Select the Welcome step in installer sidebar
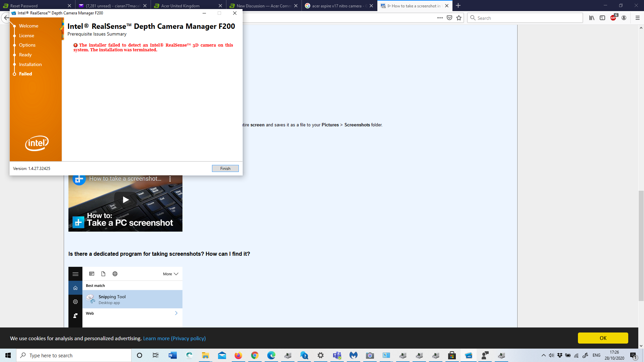The width and height of the screenshot is (644, 362). click(29, 26)
